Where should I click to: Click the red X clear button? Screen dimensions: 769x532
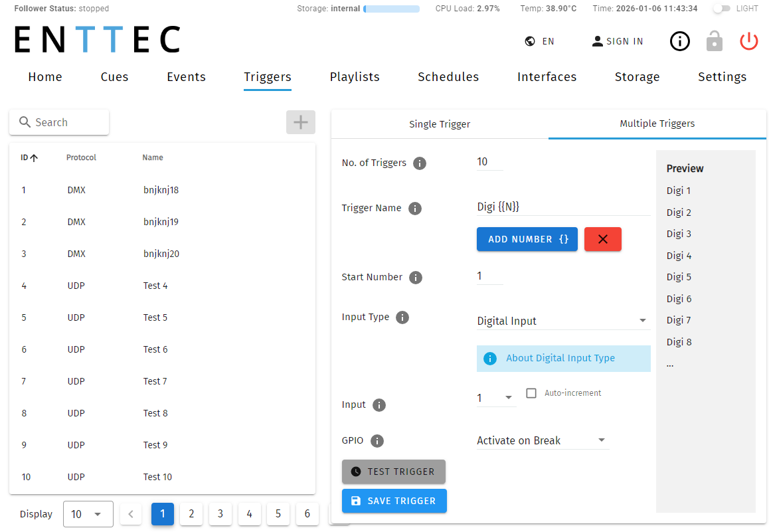pos(603,239)
